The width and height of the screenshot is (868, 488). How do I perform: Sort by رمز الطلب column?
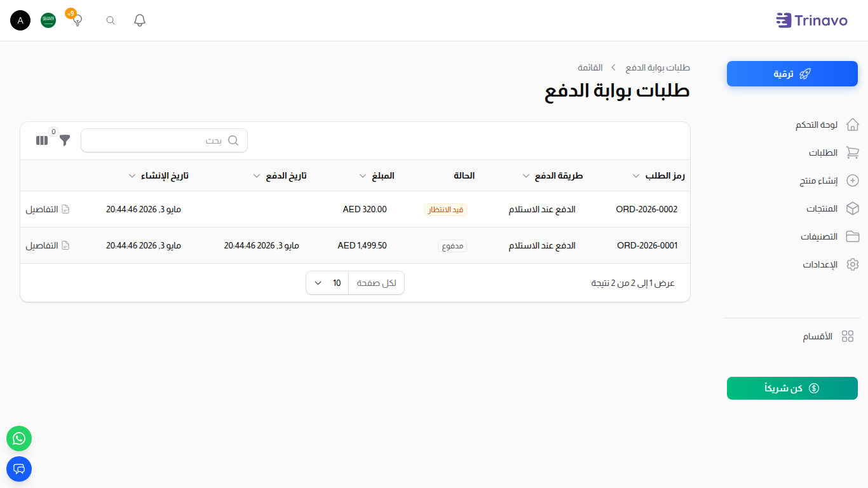659,175
